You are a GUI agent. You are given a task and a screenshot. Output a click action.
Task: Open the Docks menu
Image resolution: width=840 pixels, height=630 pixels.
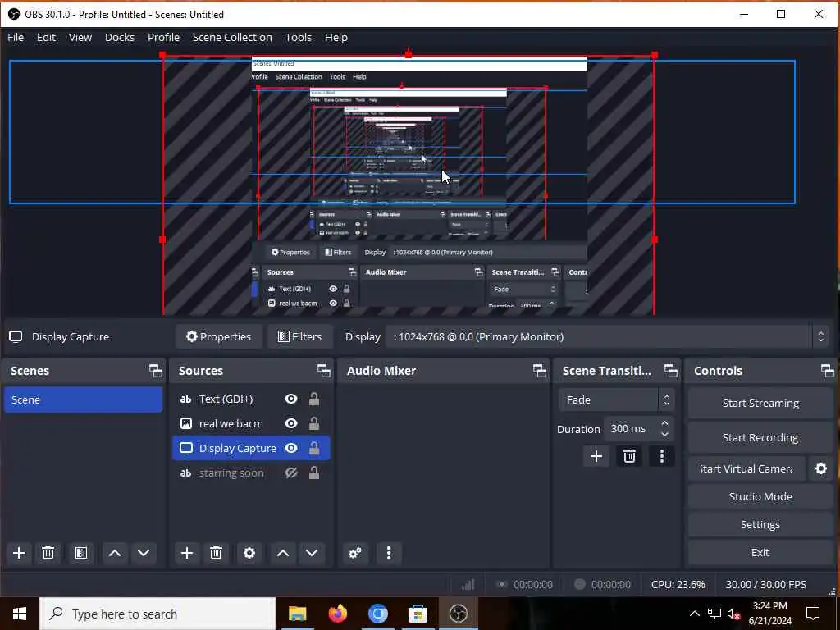pos(120,38)
